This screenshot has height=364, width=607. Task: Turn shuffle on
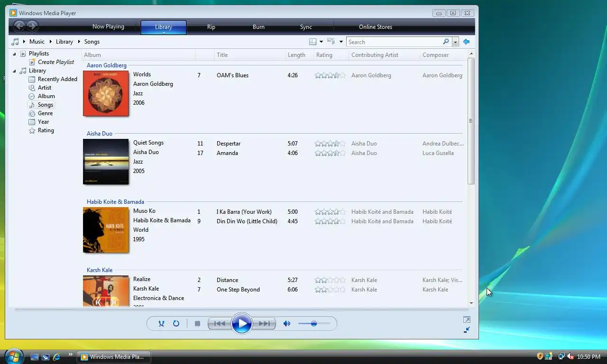tap(161, 323)
